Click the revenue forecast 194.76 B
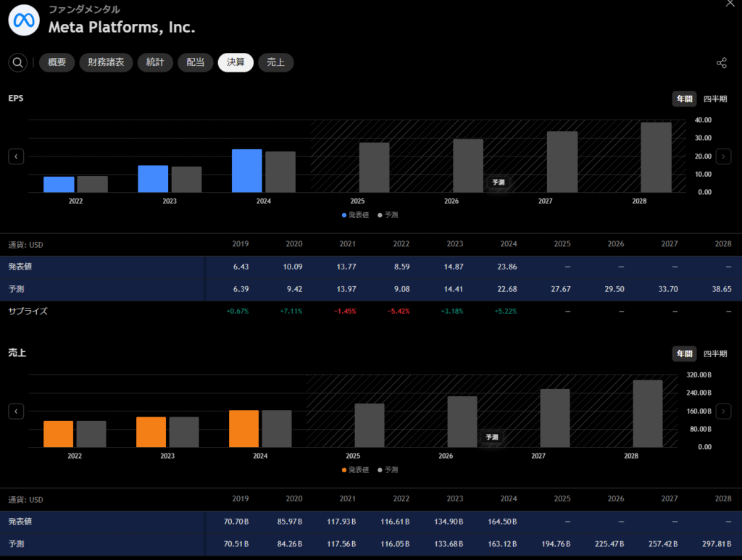This screenshot has height=560, width=742. 556,544
